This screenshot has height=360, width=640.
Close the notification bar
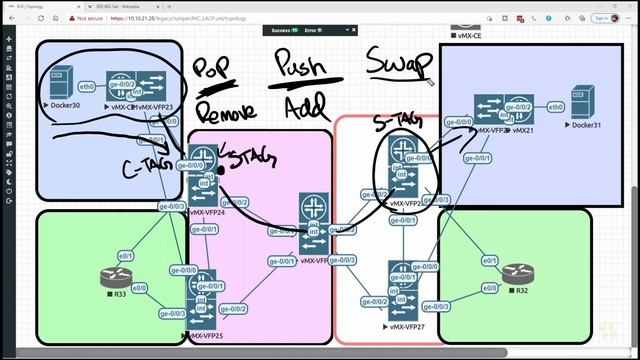tap(353, 30)
